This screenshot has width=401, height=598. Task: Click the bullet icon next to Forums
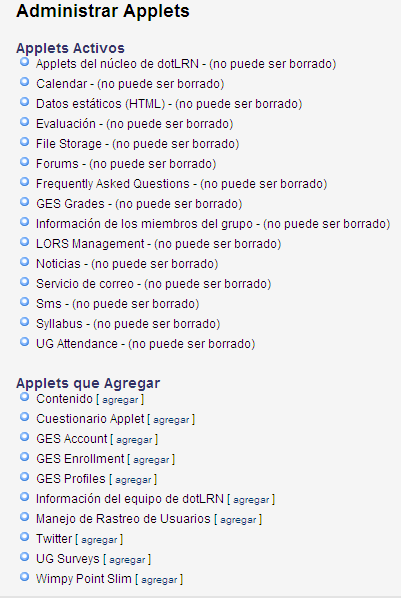point(24,162)
